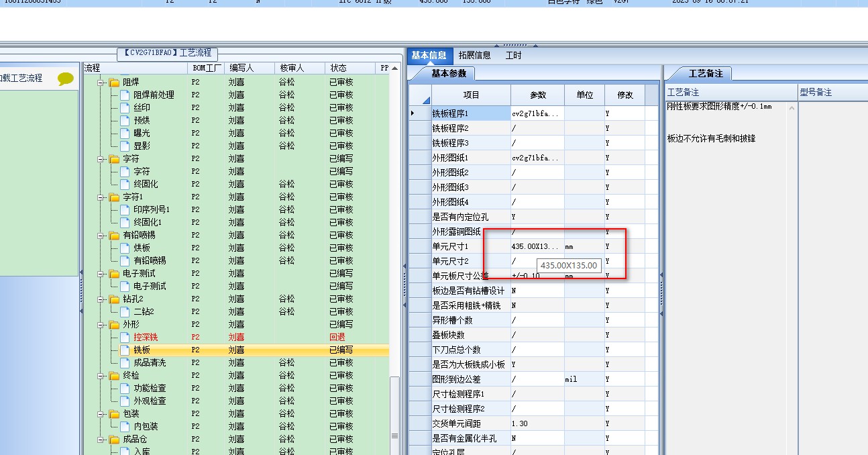868x455 pixels.
Task: Collapse the 字符1 tree node
Action: [x=101, y=197]
